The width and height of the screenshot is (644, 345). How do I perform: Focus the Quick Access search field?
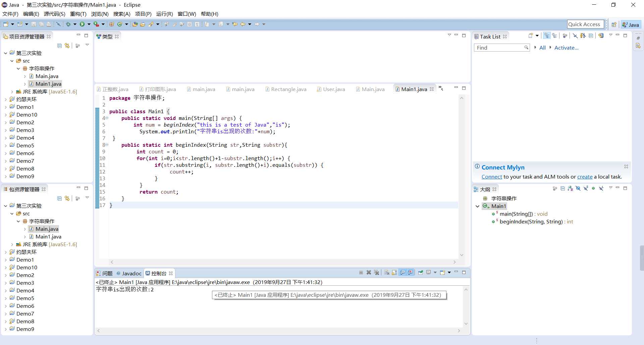(x=585, y=24)
